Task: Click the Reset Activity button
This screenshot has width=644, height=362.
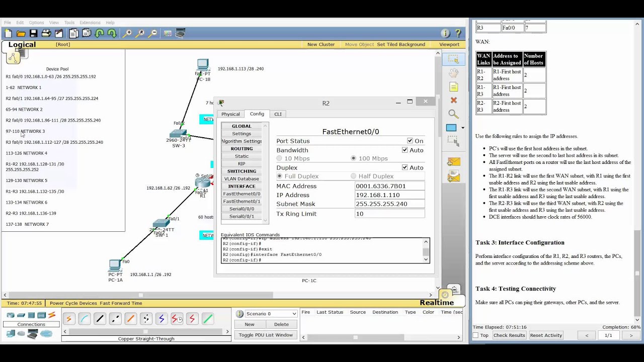Action: [x=546, y=335]
